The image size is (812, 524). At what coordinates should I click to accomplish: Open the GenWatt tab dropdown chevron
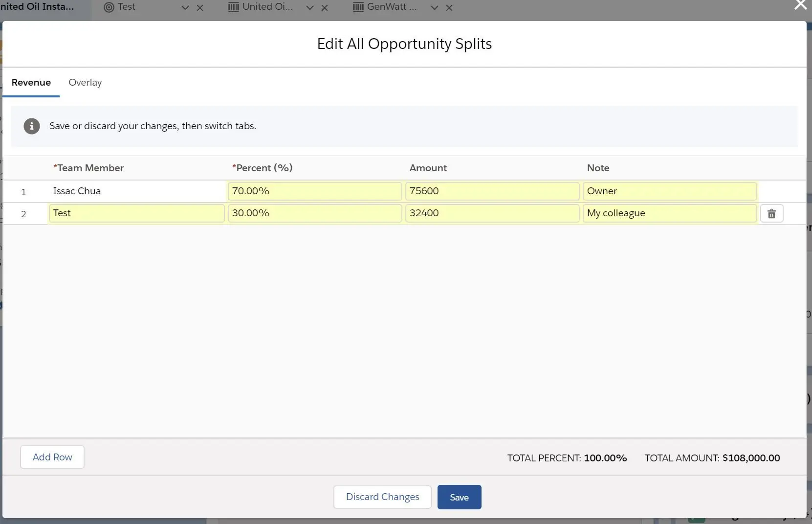pos(434,8)
